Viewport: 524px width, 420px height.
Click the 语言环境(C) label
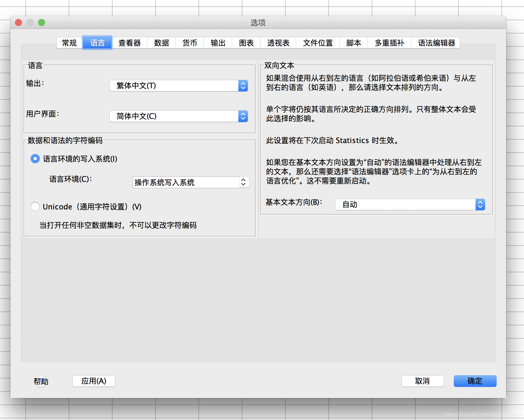coord(70,179)
